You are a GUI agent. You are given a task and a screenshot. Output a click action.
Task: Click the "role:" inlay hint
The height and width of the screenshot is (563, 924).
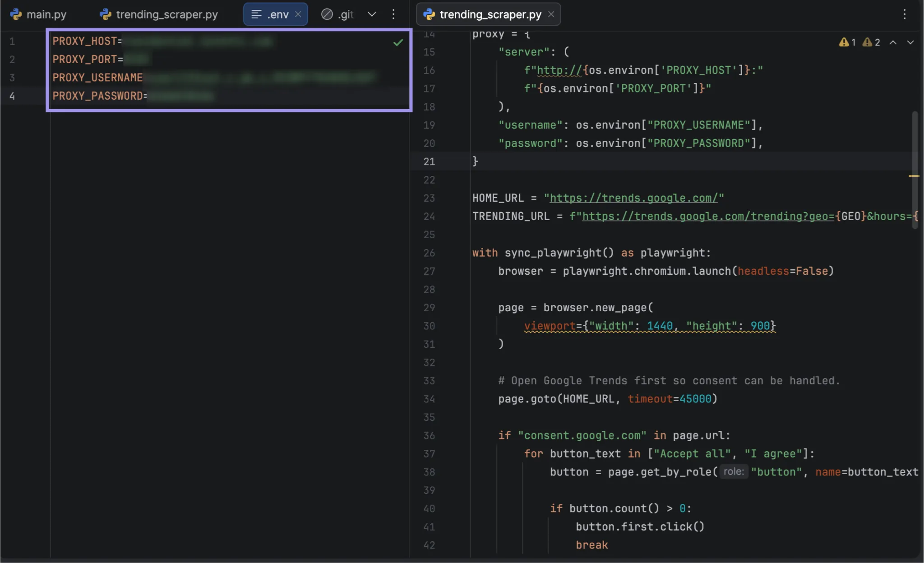click(x=734, y=472)
